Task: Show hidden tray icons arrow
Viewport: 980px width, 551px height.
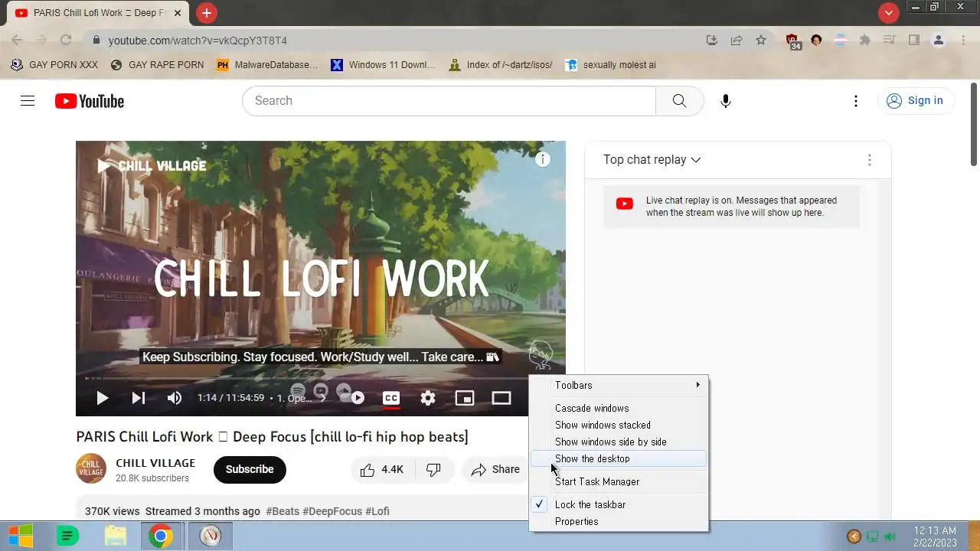Action: coord(854,536)
